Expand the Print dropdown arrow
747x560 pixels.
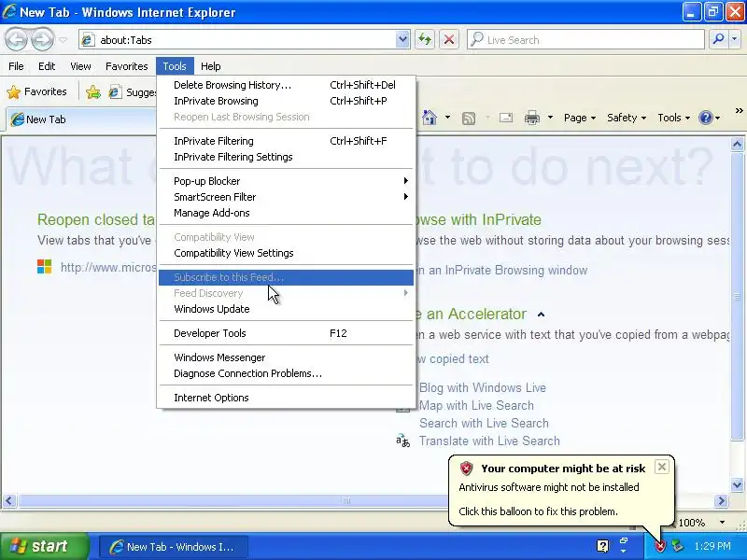point(550,118)
